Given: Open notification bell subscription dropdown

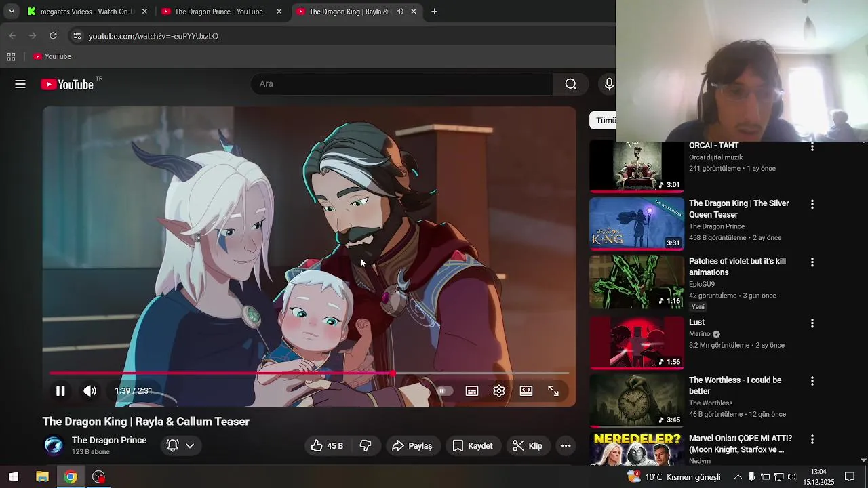Looking at the screenshot, I should click(x=181, y=446).
